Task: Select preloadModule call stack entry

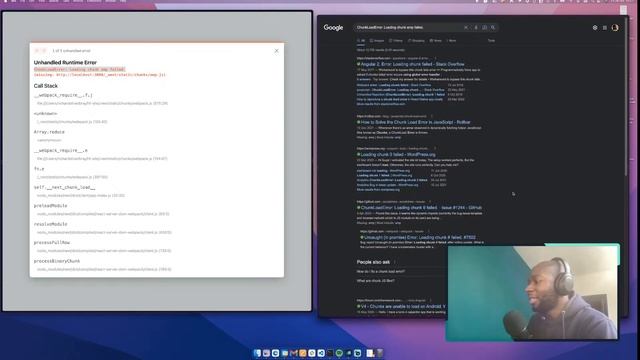Action: click(x=51, y=206)
